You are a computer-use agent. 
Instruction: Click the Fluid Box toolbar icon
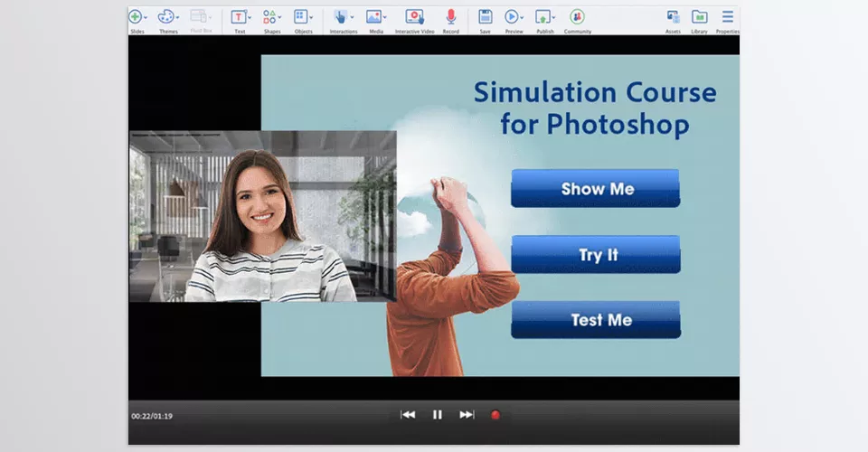point(198,16)
